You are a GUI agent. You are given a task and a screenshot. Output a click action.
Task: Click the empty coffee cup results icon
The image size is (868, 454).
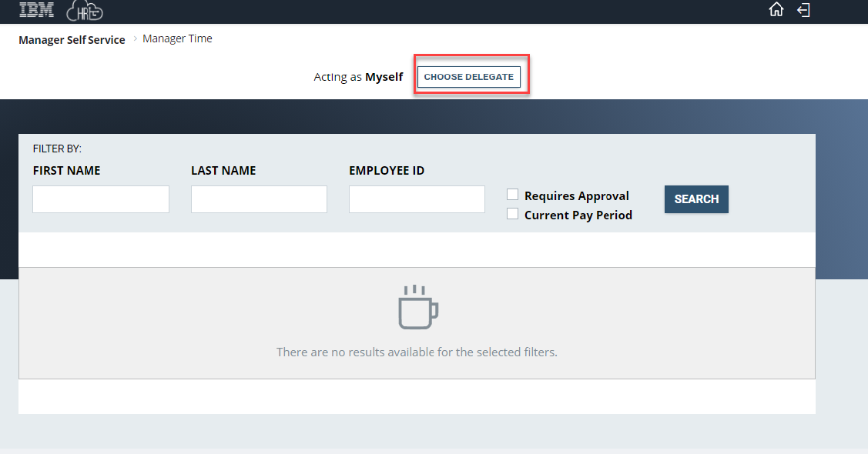pyautogui.click(x=417, y=306)
